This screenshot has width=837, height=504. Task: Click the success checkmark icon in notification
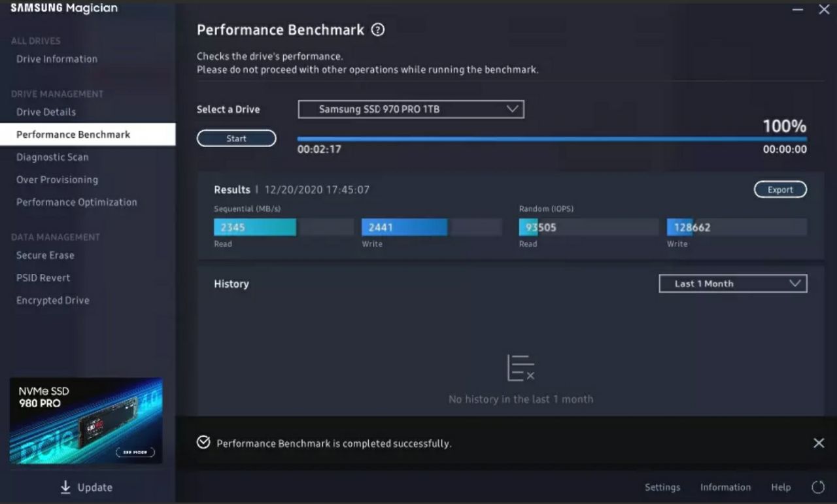click(203, 443)
